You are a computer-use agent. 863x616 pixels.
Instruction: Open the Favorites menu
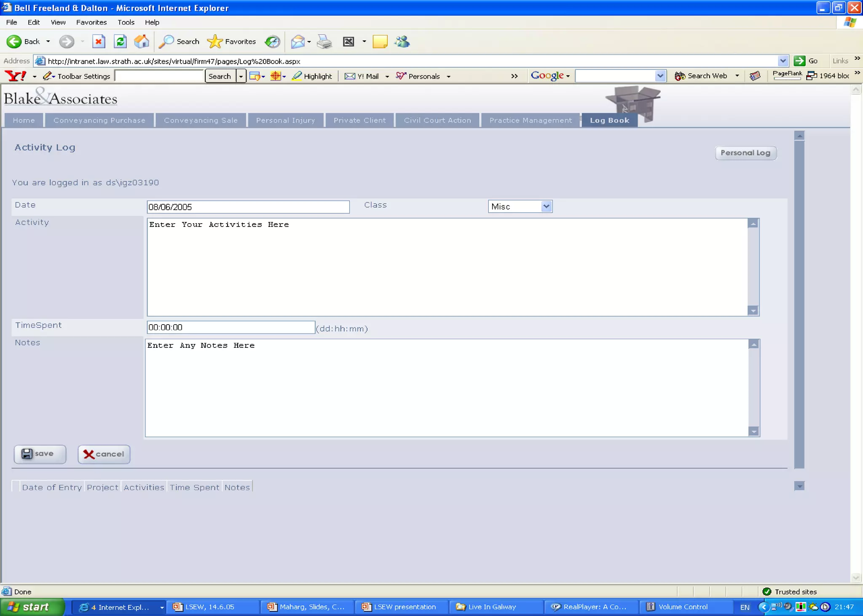91,22
